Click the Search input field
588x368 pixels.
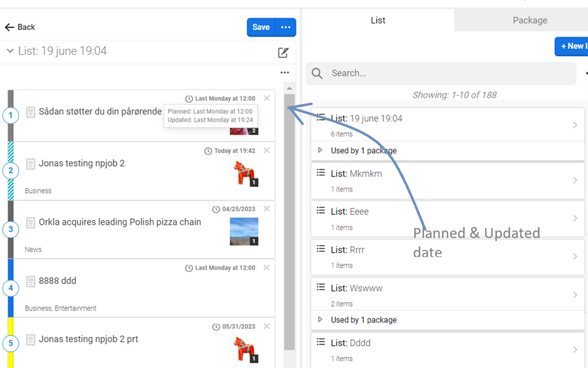coord(450,74)
